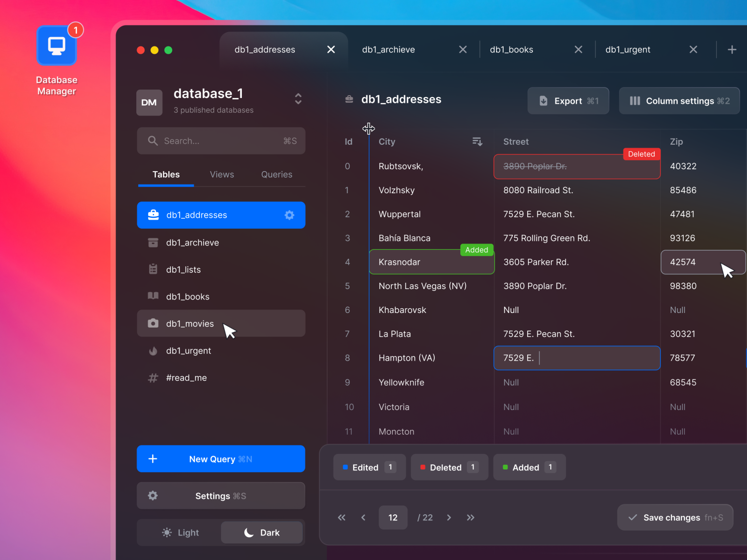Select db1_addresses in table list
The width and height of the screenshot is (747, 560).
221,215
